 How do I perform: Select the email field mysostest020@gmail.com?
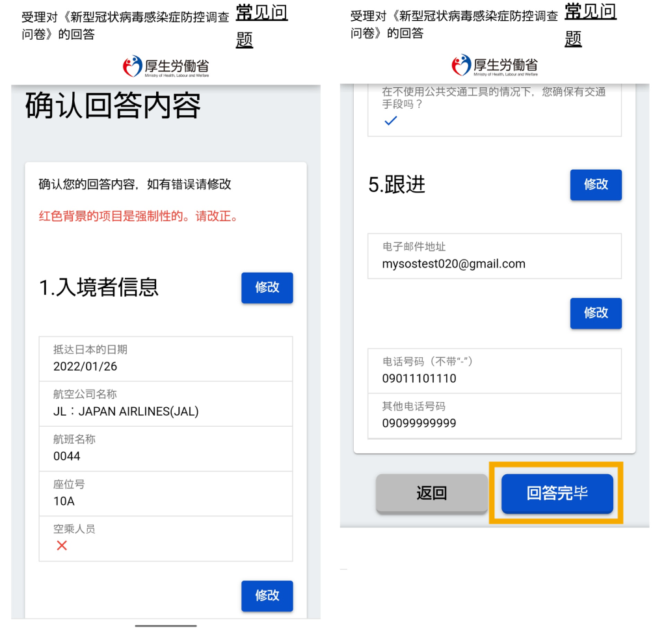[x=494, y=256]
